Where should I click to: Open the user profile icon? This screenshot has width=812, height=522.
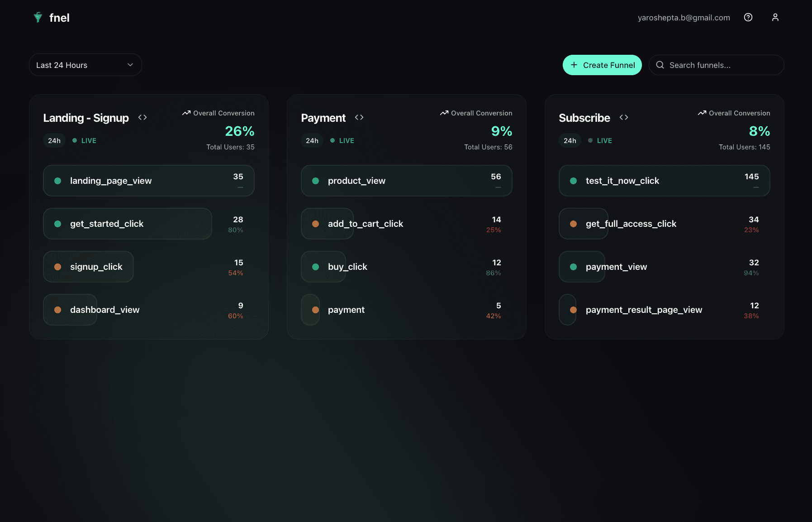[x=775, y=17]
